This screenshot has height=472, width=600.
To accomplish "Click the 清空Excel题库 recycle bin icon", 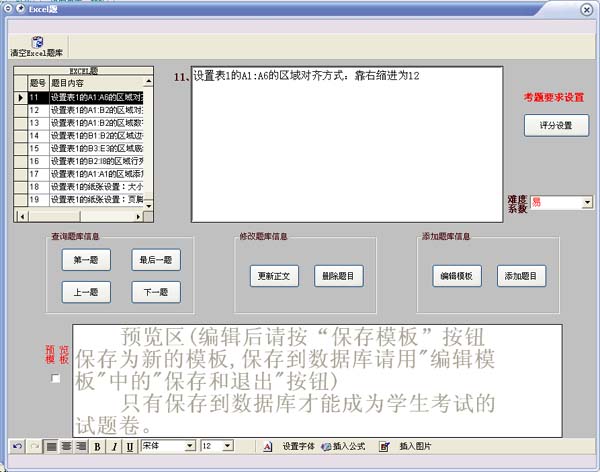I will pos(38,41).
